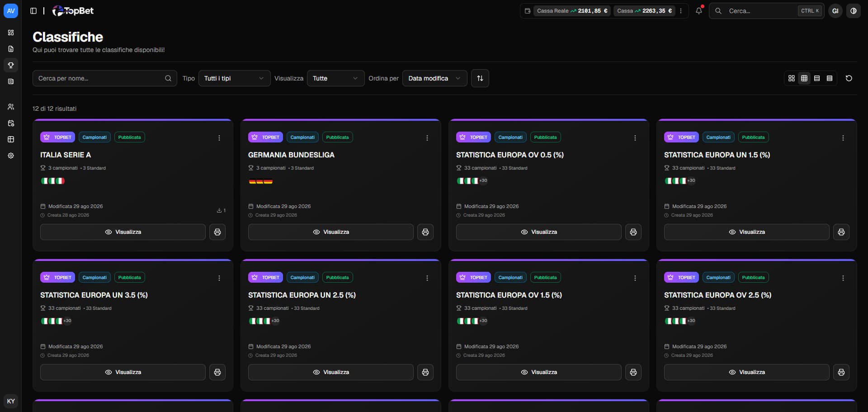This screenshot has width=868, height=412.
Task: Print the STATISTICA EUROPA UN 2.5 (%) card
Action: tap(425, 372)
